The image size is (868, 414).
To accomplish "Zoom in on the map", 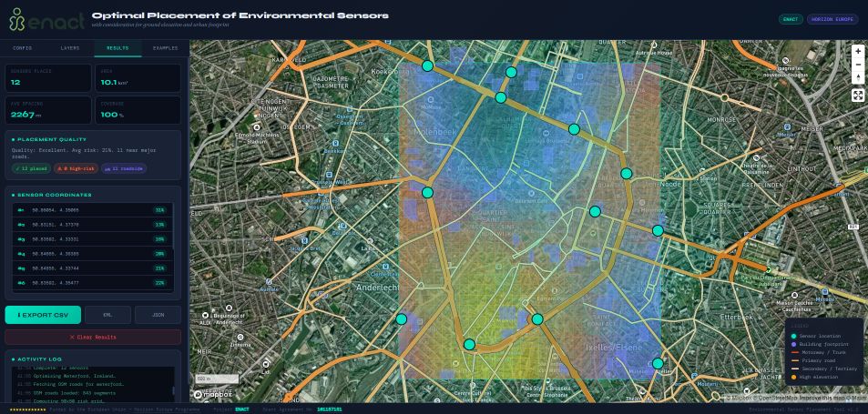I will [857, 51].
